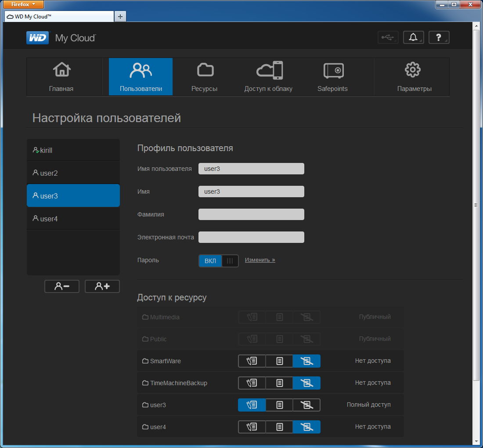Click the Public share full access icon
This screenshot has height=448, width=483.
252,339
